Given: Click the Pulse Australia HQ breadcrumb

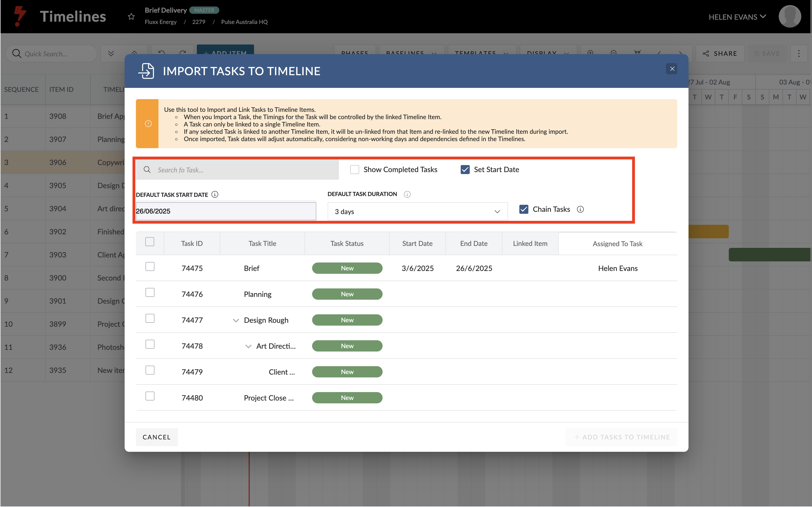Looking at the screenshot, I should [244, 22].
